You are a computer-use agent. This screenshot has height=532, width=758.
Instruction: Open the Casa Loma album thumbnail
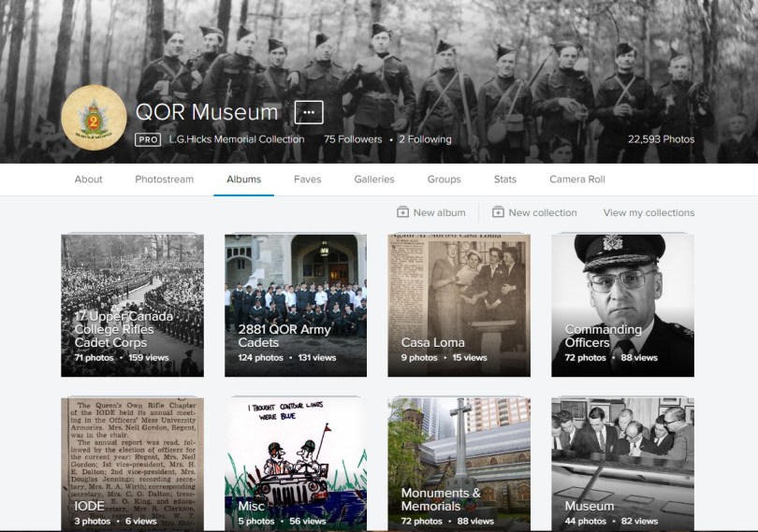point(459,305)
